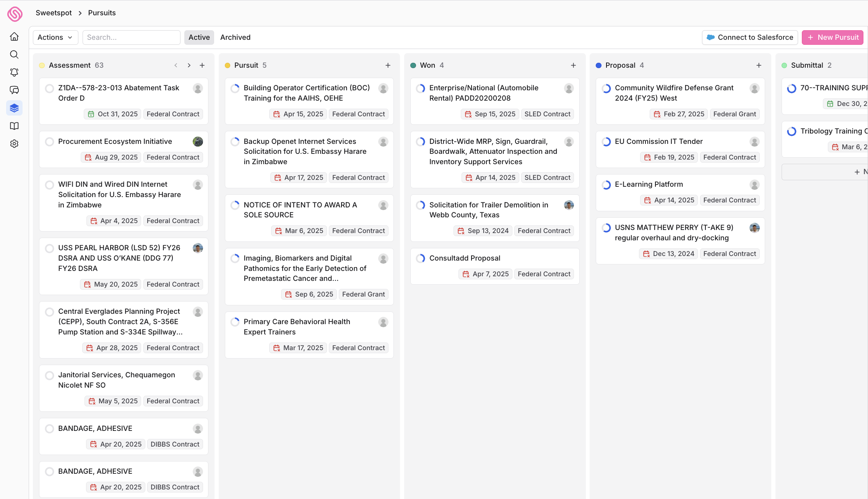Toggle status circle on Procurement Ecosystem Initiative
The width and height of the screenshot is (868, 499).
point(49,142)
